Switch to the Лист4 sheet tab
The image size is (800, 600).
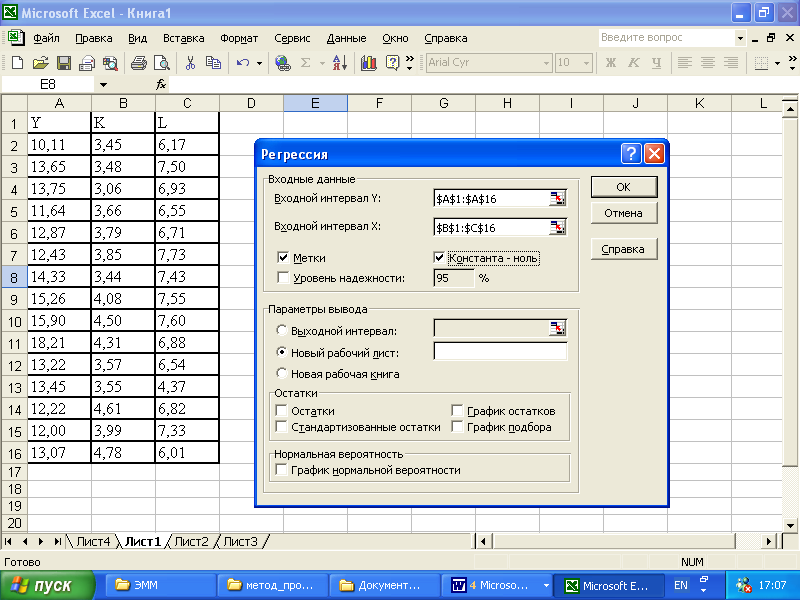point(93,541)
